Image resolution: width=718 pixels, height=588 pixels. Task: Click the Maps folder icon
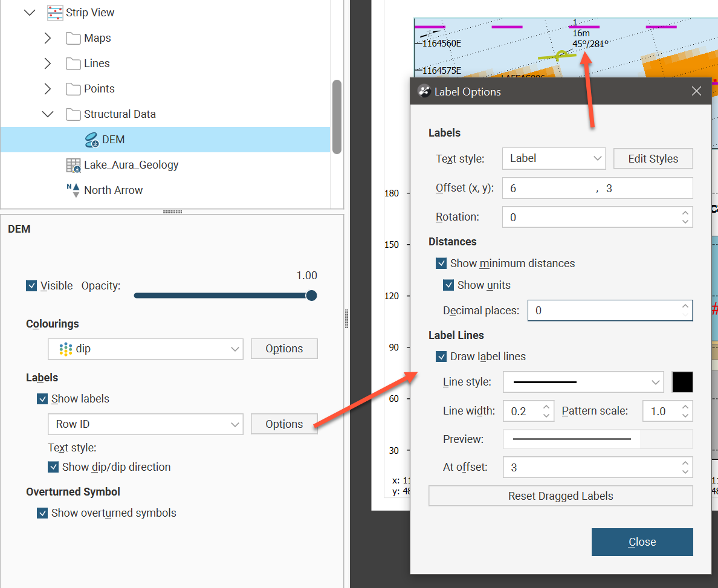[x=73, y=38]
